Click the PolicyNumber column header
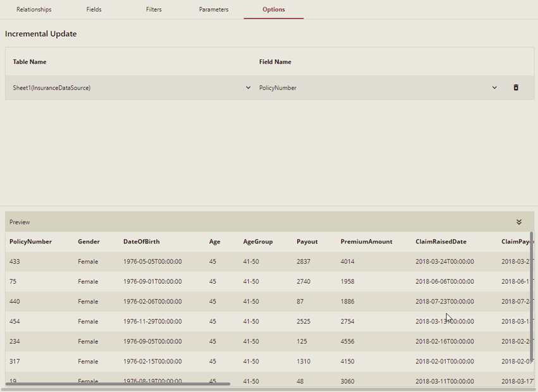This screenshot has height=392, width=538. 30,242
